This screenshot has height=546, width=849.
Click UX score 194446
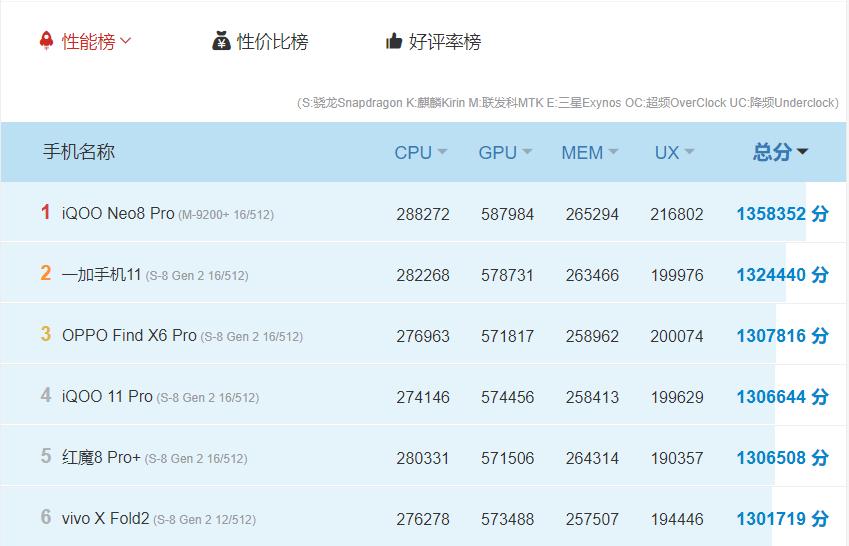[677, 519]
